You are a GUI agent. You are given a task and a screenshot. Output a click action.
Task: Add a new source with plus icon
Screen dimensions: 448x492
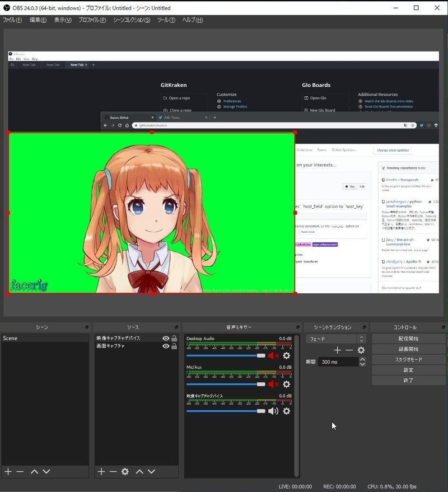click(101, 471)
